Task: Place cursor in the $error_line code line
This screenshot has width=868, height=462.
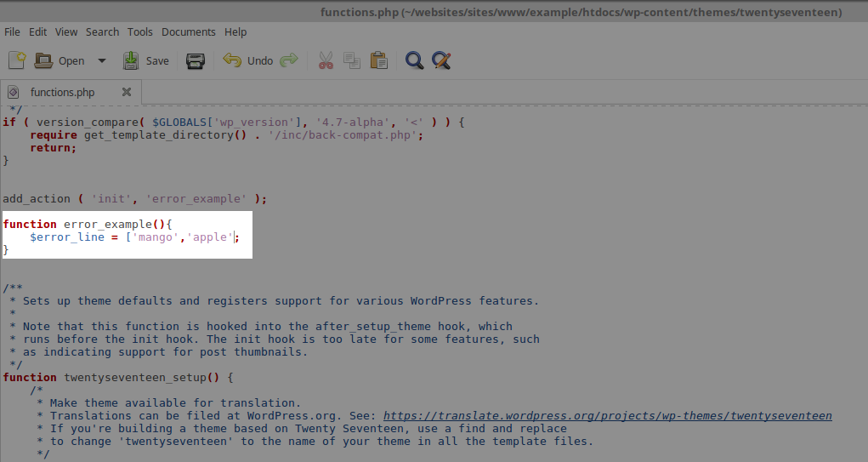Action: [128, 237]
